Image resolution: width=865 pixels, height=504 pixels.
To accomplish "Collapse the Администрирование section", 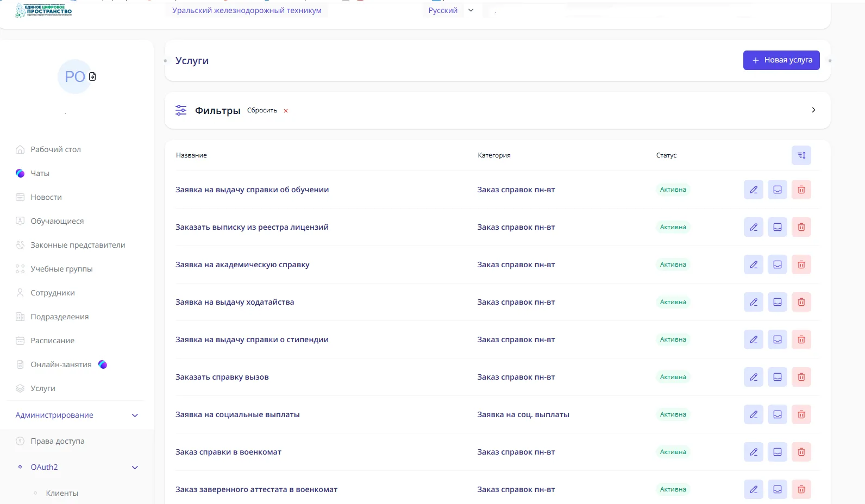I will pos(135,415).
